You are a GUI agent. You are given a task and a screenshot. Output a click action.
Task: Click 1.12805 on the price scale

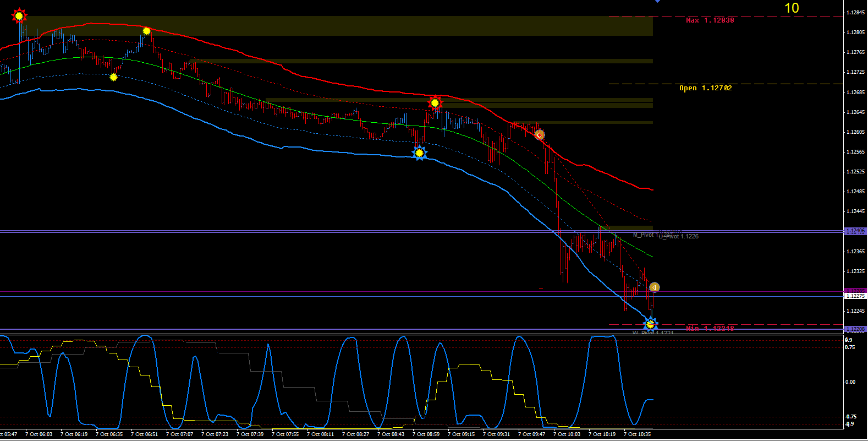tap(855, 32)
